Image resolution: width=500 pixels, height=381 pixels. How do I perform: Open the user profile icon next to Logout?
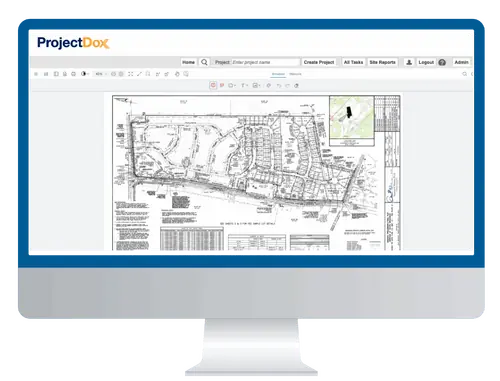[409, 62]
